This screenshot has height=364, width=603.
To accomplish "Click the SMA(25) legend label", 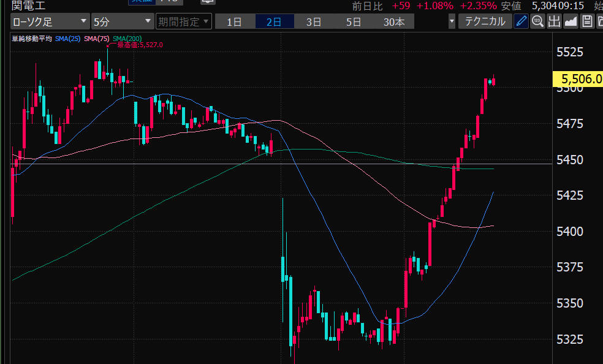I will tap(67, 39).
